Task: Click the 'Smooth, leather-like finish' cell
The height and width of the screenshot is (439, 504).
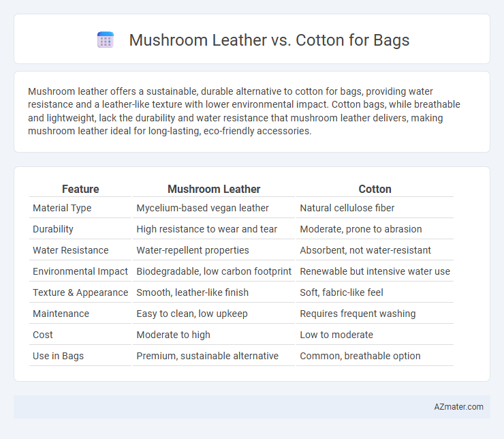Action: [193, 292]
